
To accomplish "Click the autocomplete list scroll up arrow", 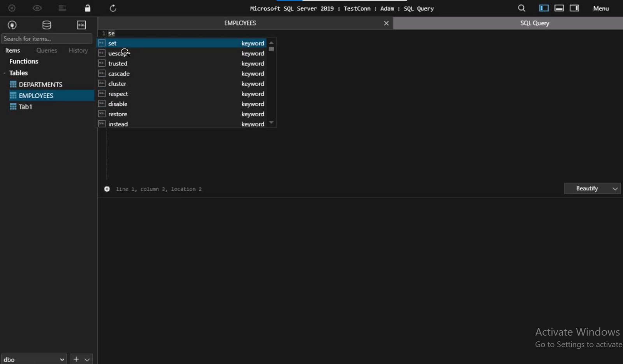I will tap(271, 42).
